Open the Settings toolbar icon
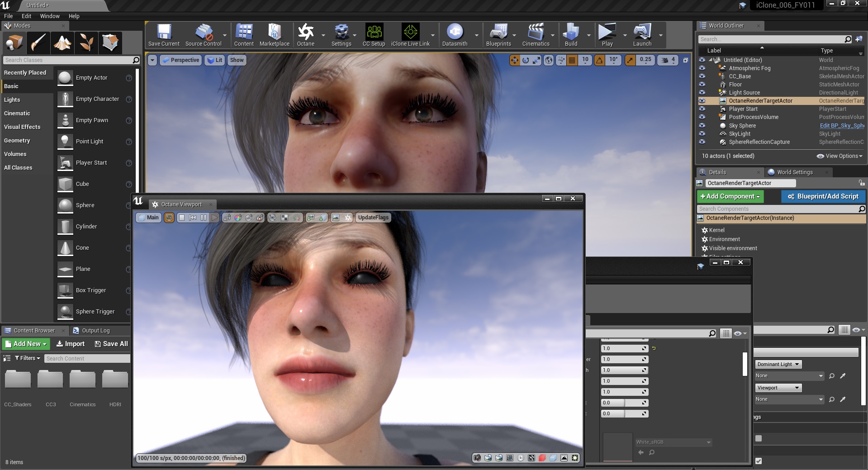The height and width of the screenshot is (470, 868). tap(342, 35)
